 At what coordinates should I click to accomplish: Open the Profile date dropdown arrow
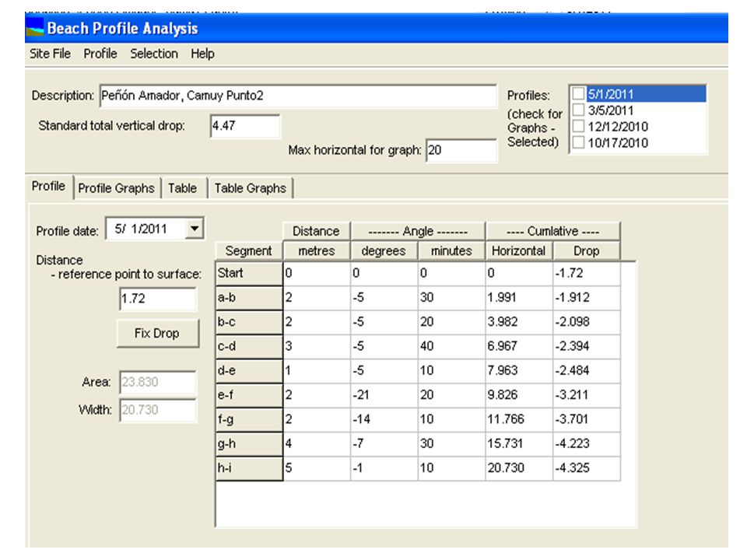click(x=195, y=229)
